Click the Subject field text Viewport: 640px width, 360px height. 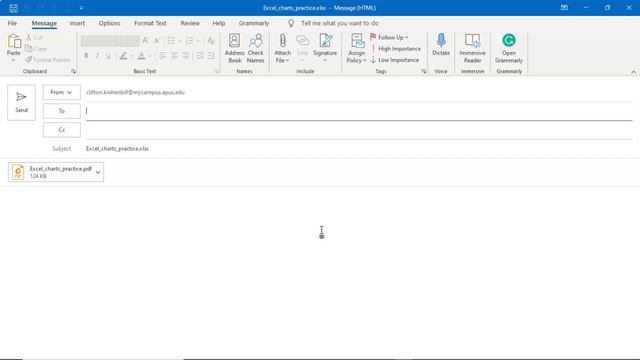click(117, 149)
